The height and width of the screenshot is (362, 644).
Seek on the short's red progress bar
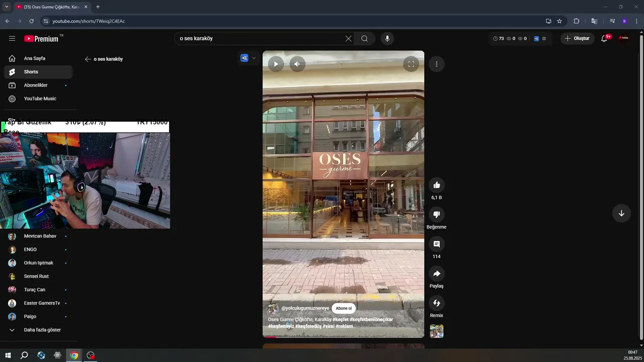(343, 337)
